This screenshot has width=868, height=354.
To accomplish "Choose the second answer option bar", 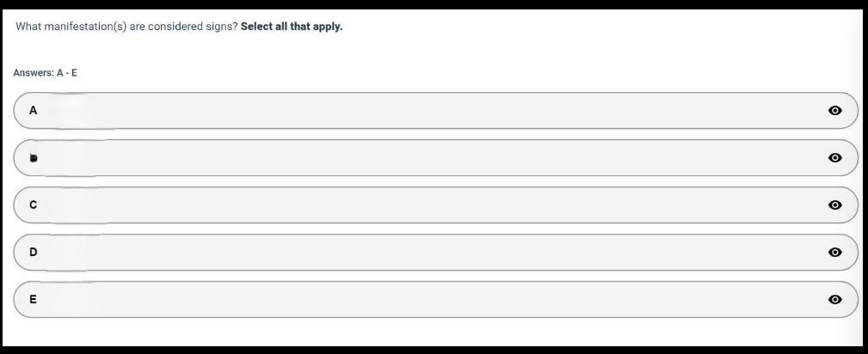I will pyautogui.click(x=430, y=158).
